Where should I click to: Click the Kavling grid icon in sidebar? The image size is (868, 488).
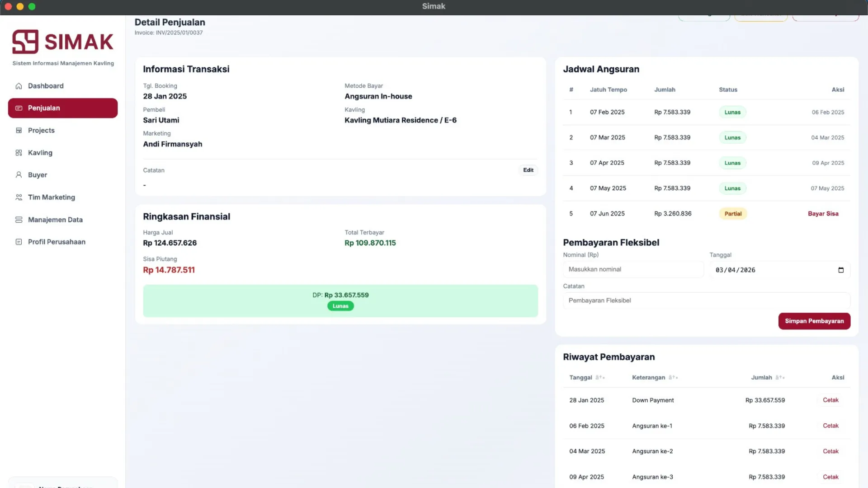pos(19,153)
